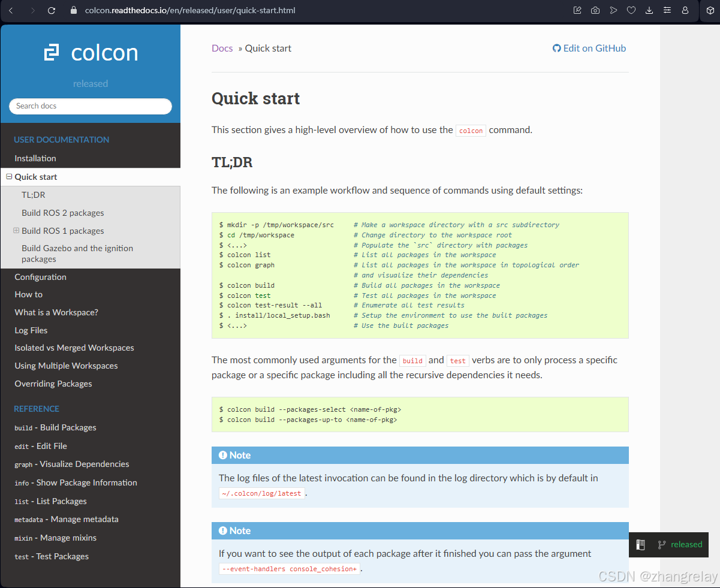Viewport: 720px width, 588px height.
Task: Click the '$ colcon test-result --all' line
Action: (271, 305)
